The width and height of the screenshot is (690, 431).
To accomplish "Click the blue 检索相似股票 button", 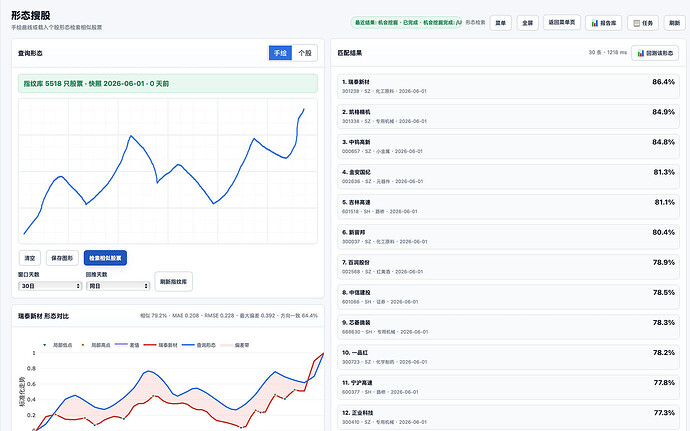I will coord(105,258).
